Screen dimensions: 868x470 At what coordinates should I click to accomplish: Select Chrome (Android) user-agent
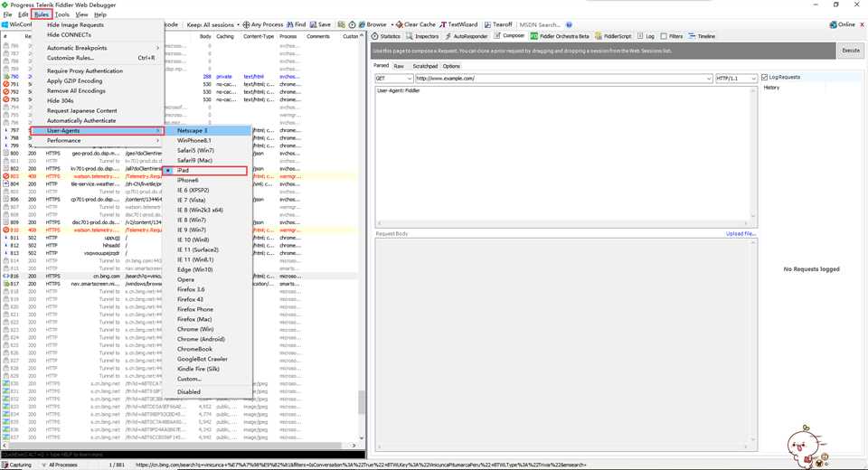(208, 339)
